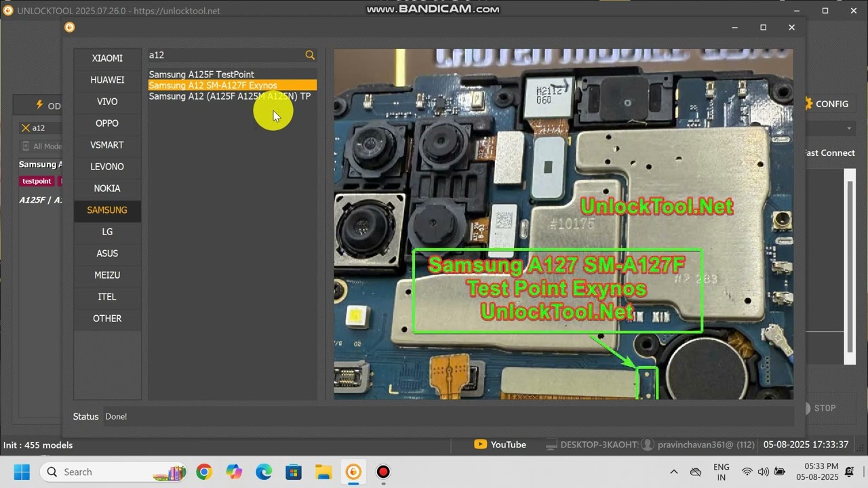Click Bandicam recorder icon on taskbar

[383, 472]
